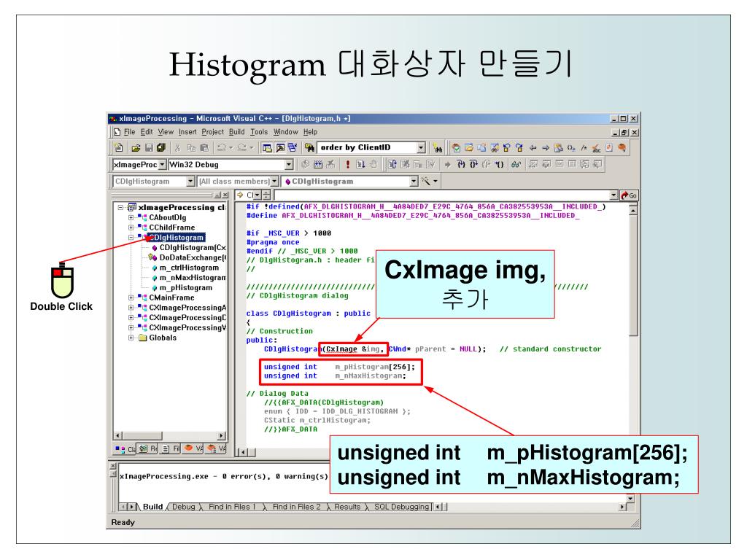Switch to the FileView workspace tab
This screenshot has width=747, height=560.
(171, 448)
